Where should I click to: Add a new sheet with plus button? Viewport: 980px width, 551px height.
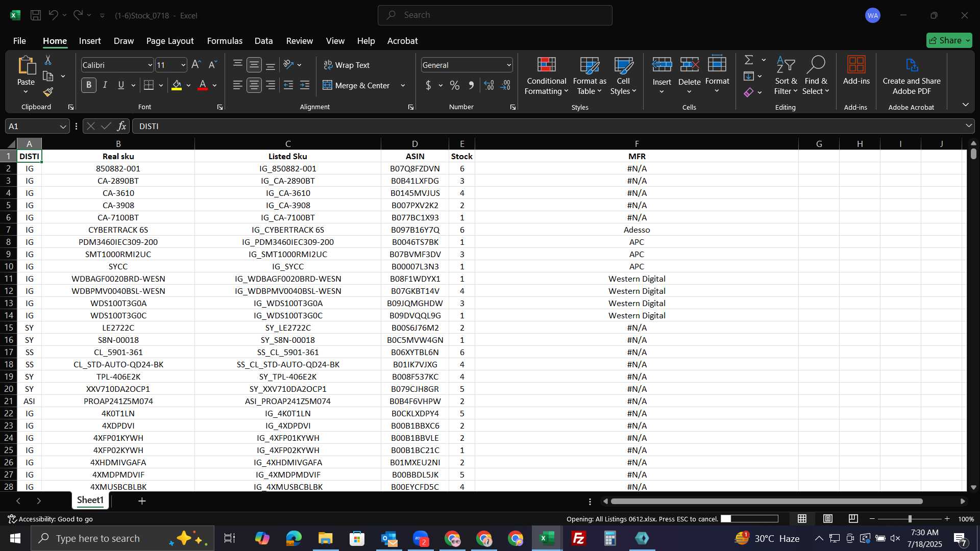(142, 501)
